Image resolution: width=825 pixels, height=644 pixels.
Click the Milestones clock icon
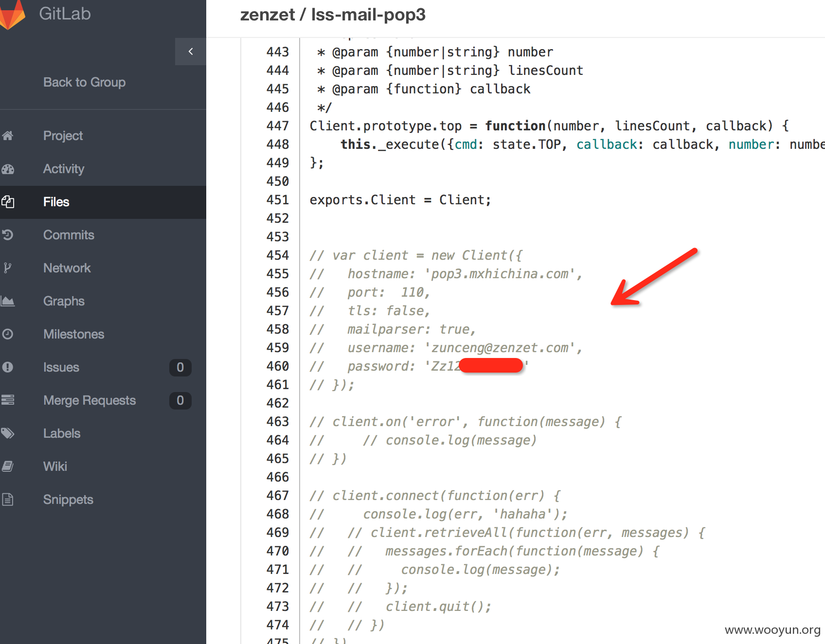coord(8,334)
